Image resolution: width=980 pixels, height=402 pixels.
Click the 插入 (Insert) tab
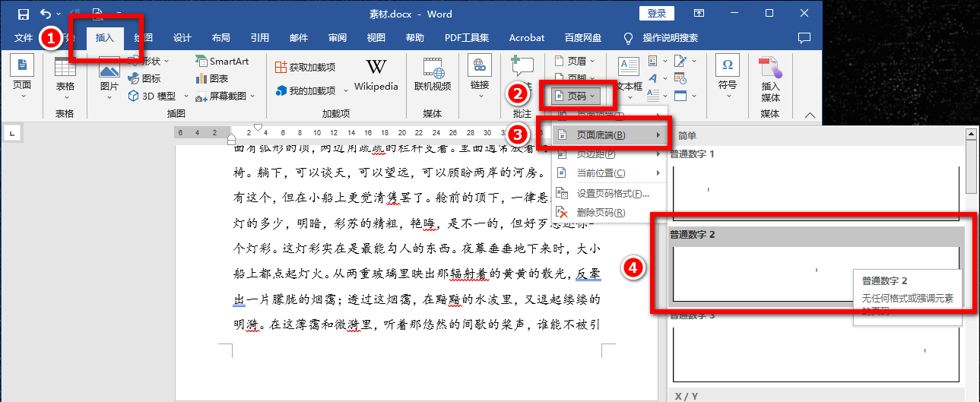(x=104, y=38)
